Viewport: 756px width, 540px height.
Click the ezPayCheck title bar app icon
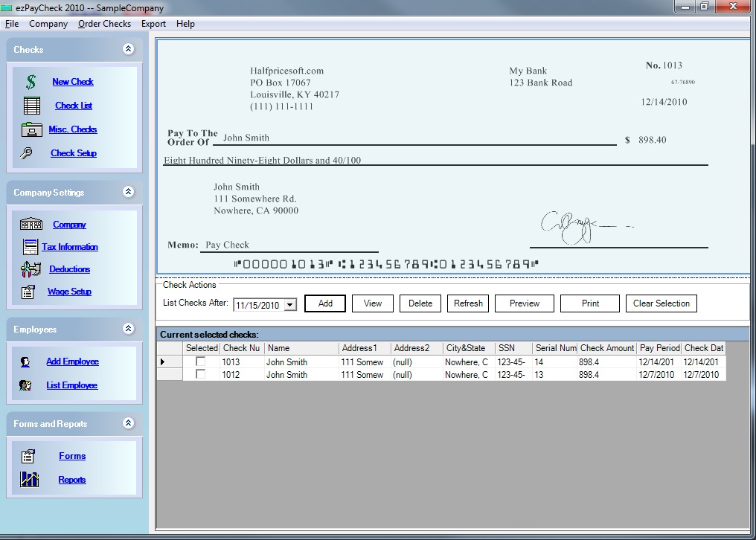point(6,7)
